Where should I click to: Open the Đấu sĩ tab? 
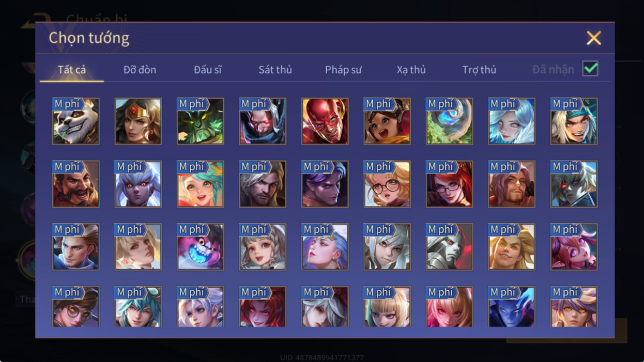pyautogui.click(x=208, y=70)
